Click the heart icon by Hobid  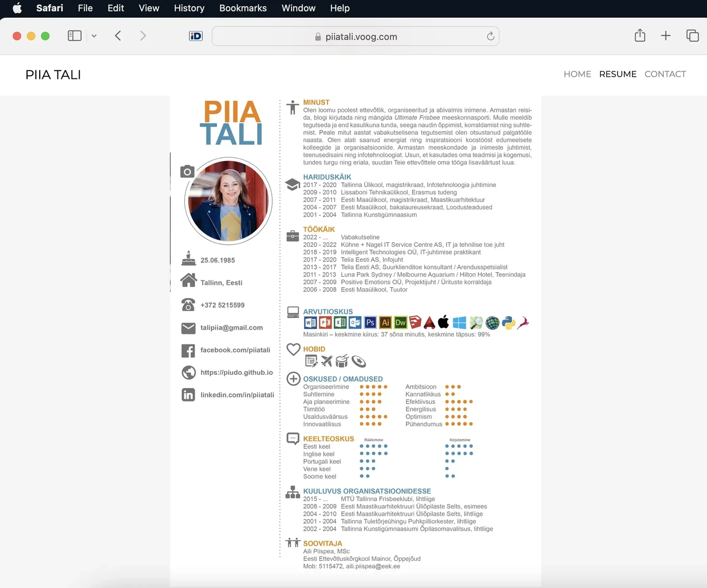(293, 349)
